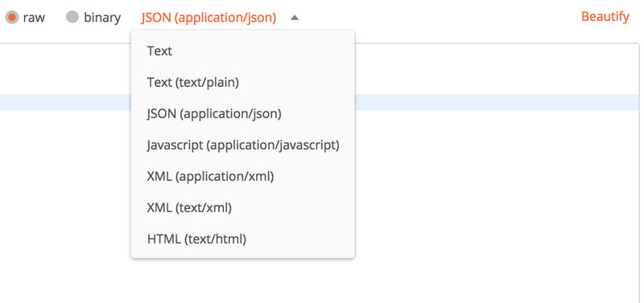Click the orange JSON (application/json) dropdown label
This screenshot has width=644, height=303.
tap(208, 18)
